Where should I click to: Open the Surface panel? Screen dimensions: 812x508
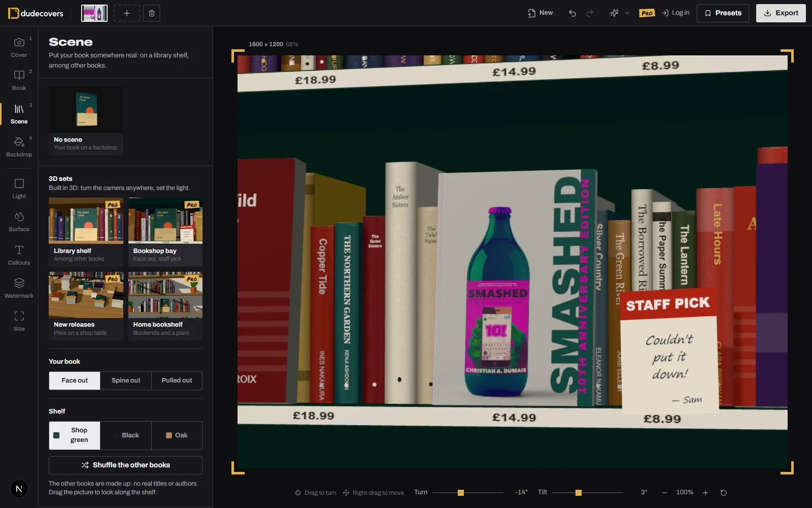coord(19,221)
